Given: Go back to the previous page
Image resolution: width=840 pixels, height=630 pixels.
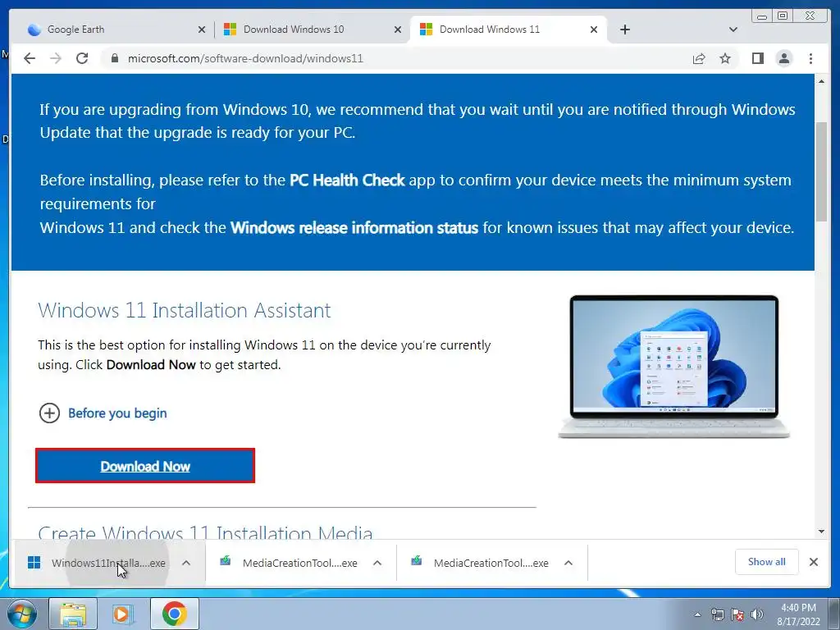Looking at the screenshot, I should (x=30, y=58).
